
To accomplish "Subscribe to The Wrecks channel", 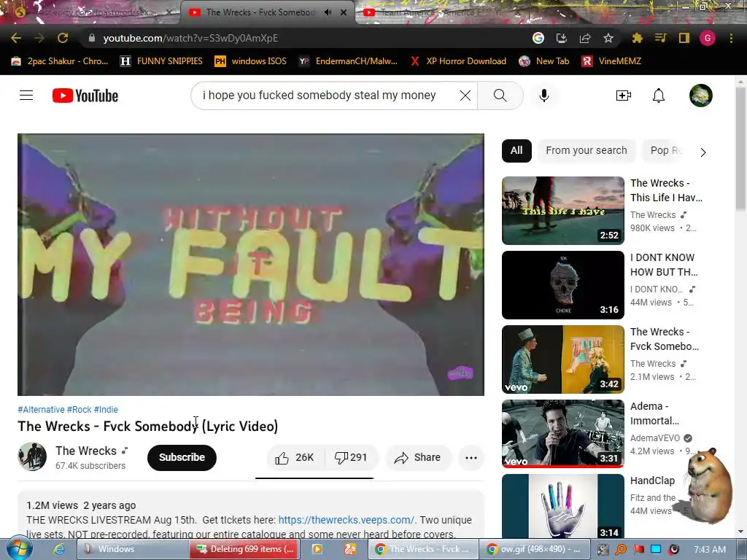I will pos(182,458).
